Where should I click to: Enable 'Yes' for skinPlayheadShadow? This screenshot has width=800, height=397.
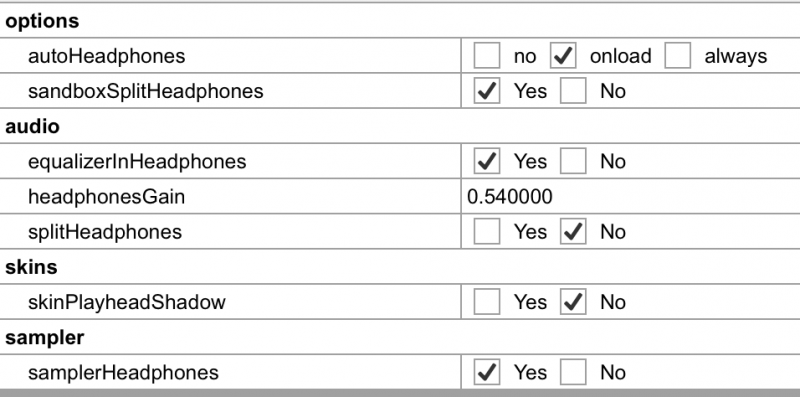point(487,302)
